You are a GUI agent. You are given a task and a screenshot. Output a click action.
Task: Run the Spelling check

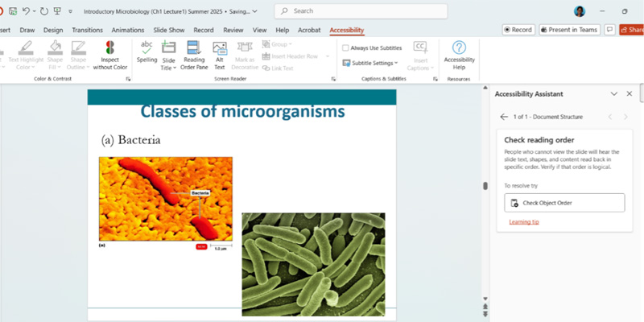pos(147,52)
